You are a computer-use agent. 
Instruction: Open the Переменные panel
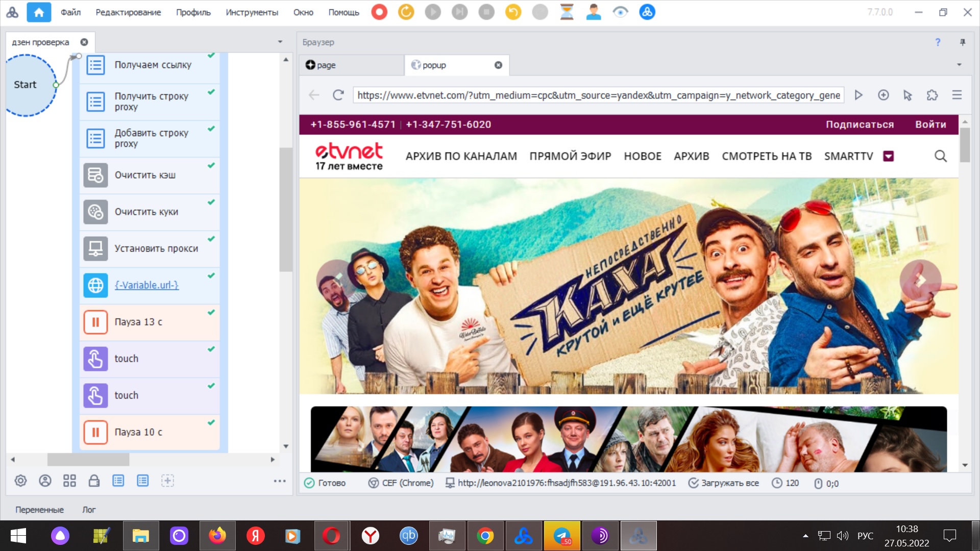39,509
